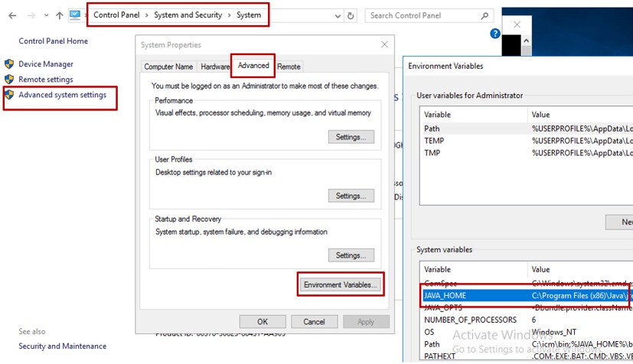Open Performance Settings button
The image size is (633, 364).
(x=351, y=137)
